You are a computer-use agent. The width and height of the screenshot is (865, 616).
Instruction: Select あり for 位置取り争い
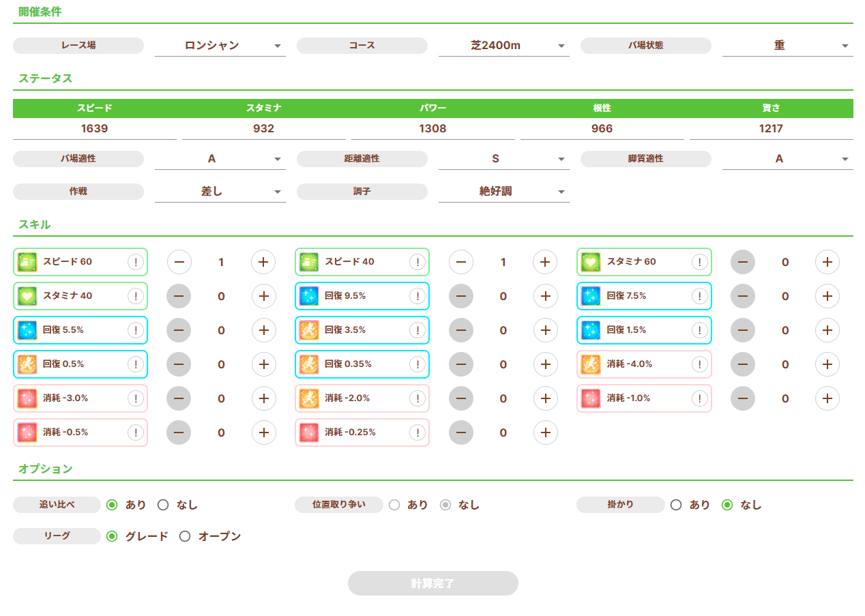point(394,505)
